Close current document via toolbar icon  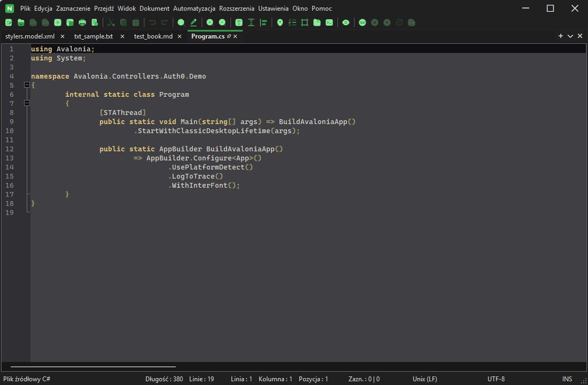58,22
